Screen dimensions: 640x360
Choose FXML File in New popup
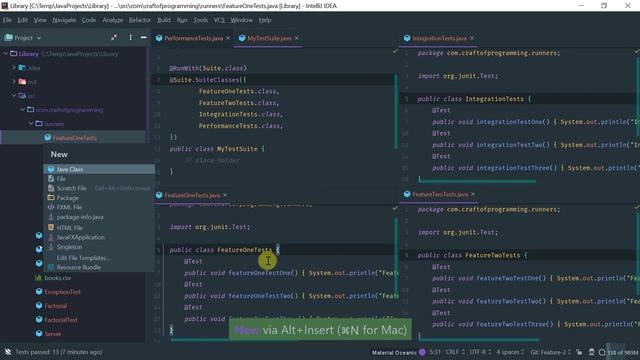99,207
